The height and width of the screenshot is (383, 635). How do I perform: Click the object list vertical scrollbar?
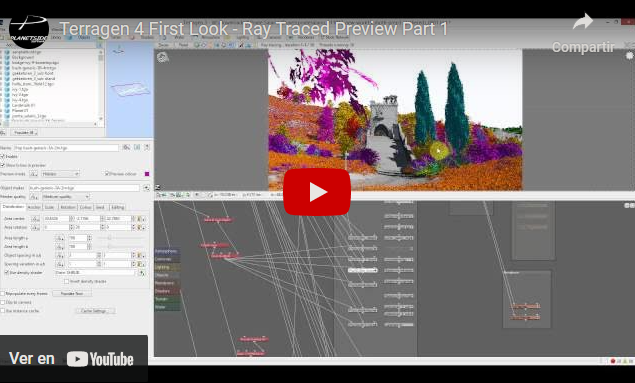pos(101,85)
